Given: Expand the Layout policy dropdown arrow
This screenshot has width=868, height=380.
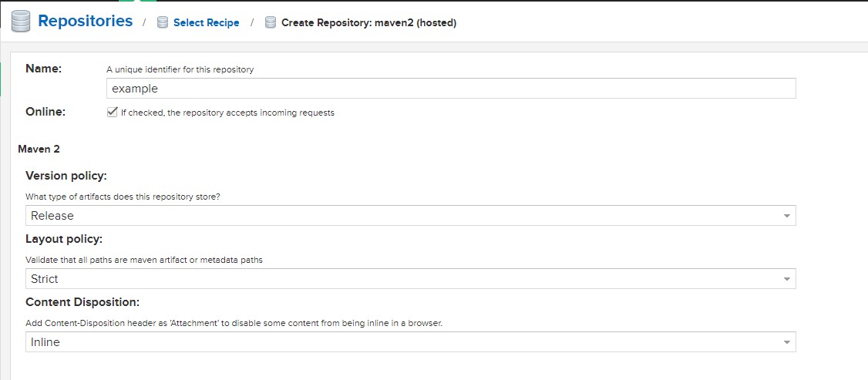Looking at the screenshot, I should 786,279.
